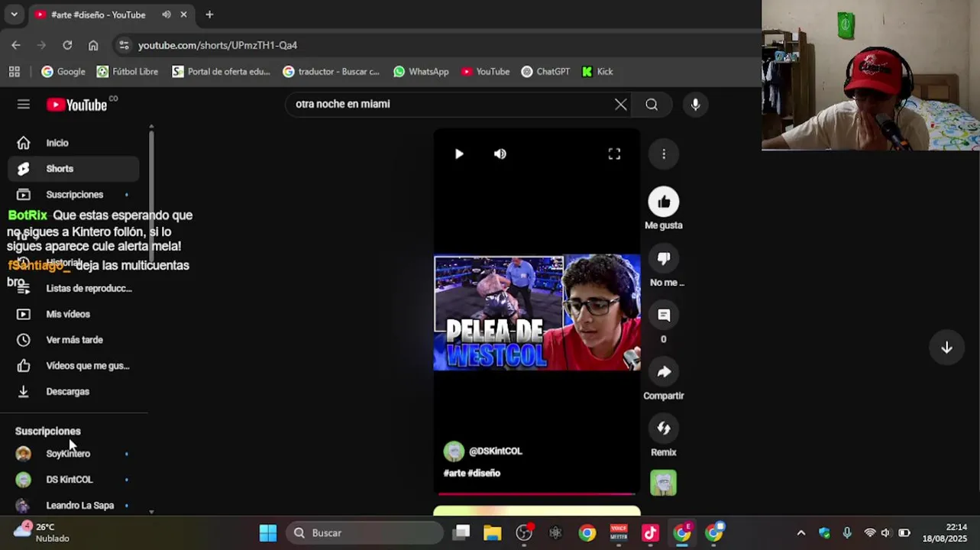Go to the next Short with down arrow
Screen dimensions: 980x550
pos(946,348)
